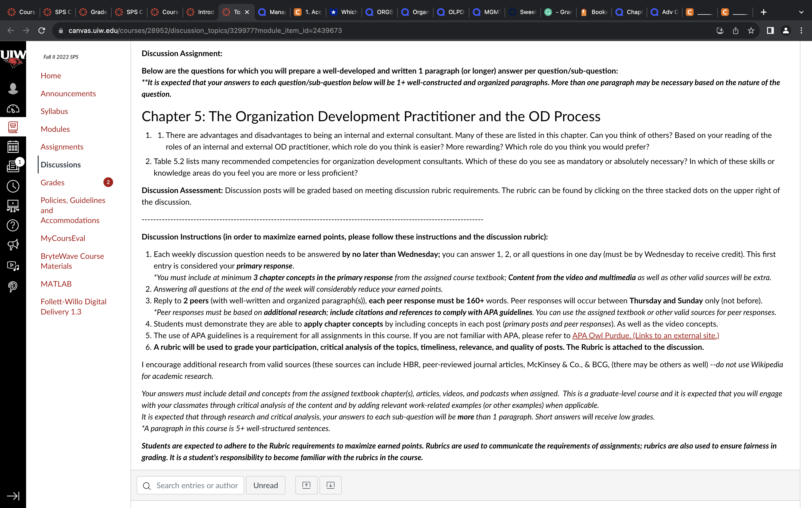Switch to the Adv O browser tab
The width and height of the screenshot is (812, 508).
[665, 12]
